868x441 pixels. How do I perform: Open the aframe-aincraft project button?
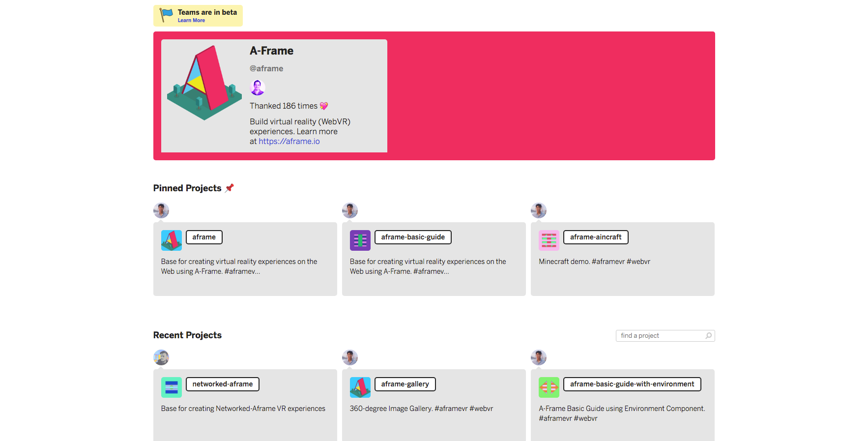click(596, 237)
